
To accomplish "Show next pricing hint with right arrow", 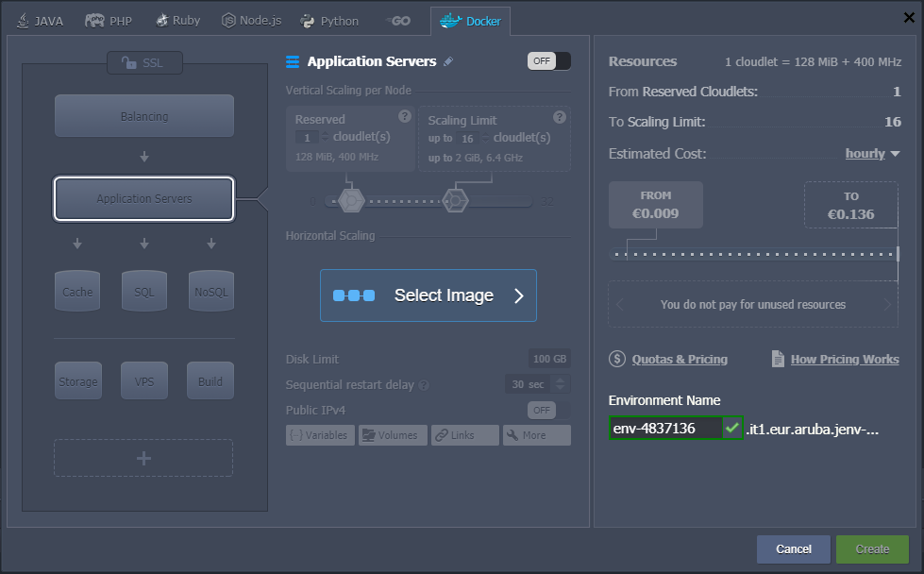I will 887,305.
